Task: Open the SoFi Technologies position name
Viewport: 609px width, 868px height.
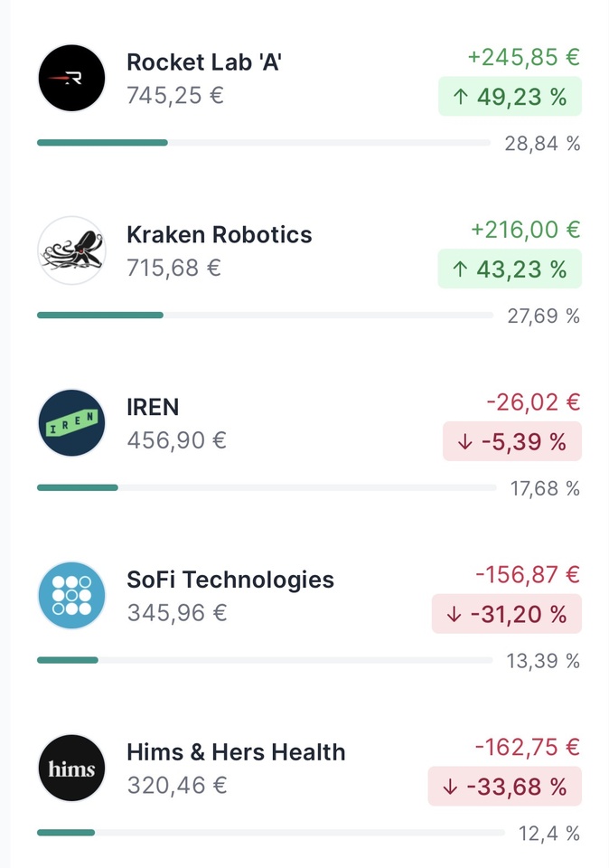Action: coord(230,580)
